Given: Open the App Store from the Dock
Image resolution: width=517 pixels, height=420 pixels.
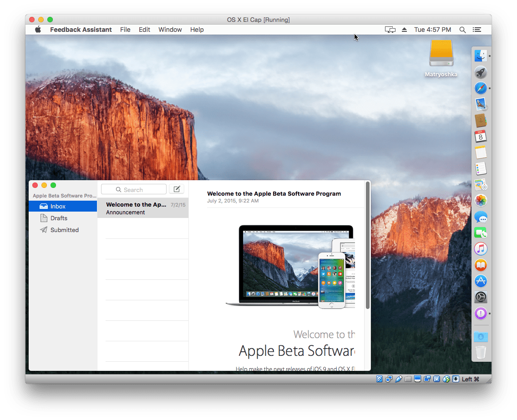Looking at the screenshot, I should (481, 281).
